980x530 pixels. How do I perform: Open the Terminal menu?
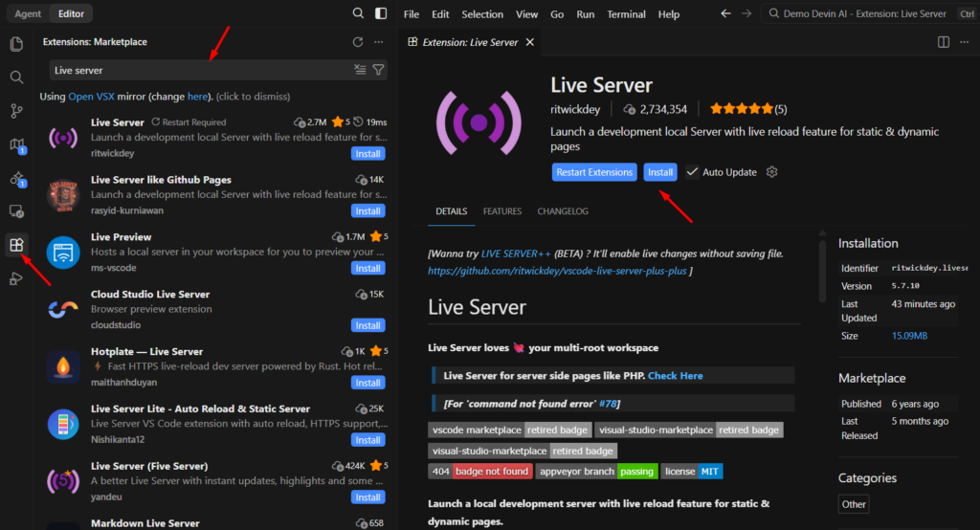626,13
